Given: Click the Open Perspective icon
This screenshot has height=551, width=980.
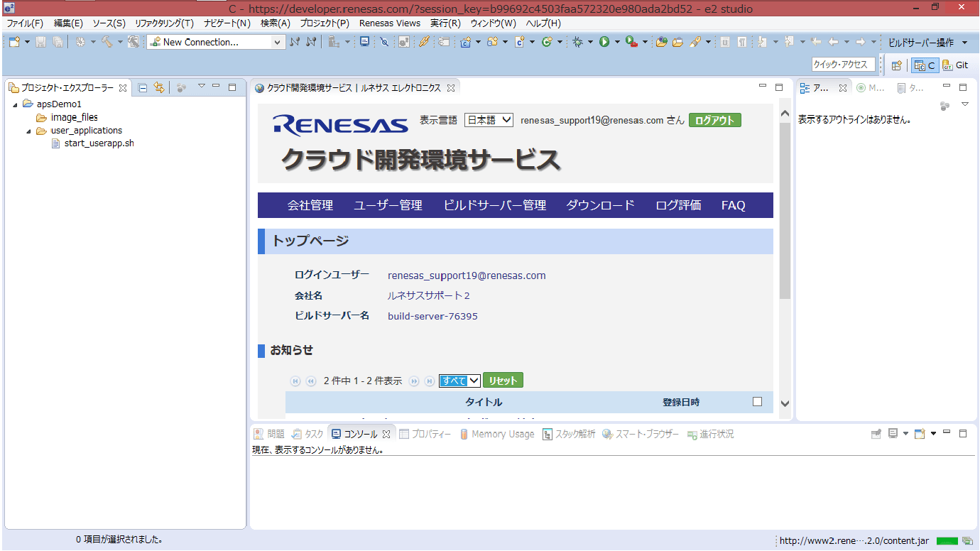Looking at the screenshot, I should [x=897, y=65].
